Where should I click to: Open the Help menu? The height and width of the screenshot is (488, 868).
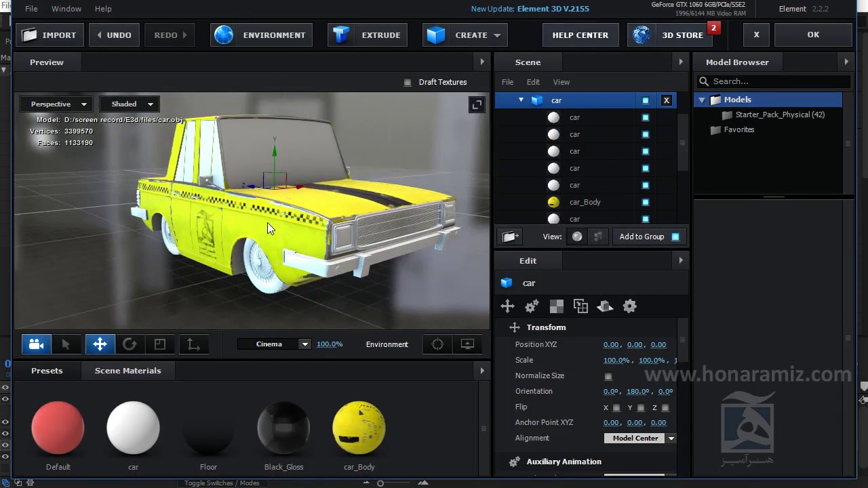tap(103, 9)
